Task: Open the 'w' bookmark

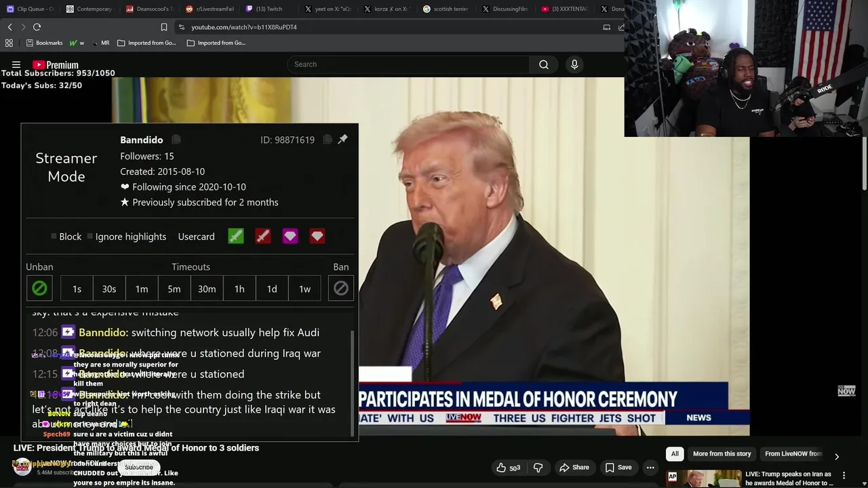Action: pyautogui.click(x=77, y=43)
